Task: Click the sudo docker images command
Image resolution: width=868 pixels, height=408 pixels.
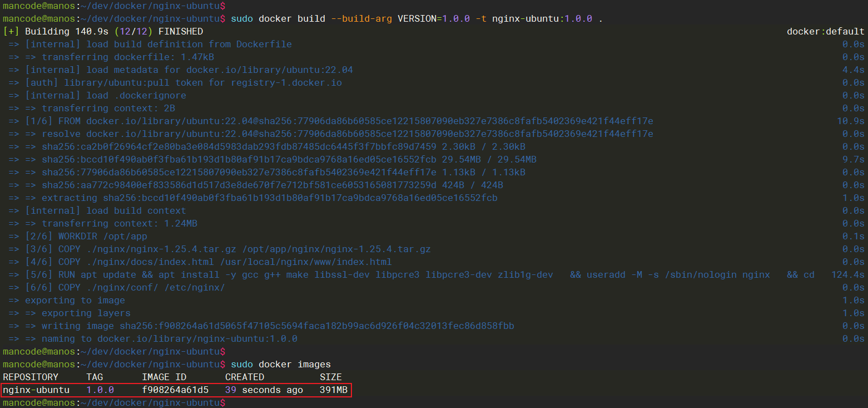Action: click(281, 364)
